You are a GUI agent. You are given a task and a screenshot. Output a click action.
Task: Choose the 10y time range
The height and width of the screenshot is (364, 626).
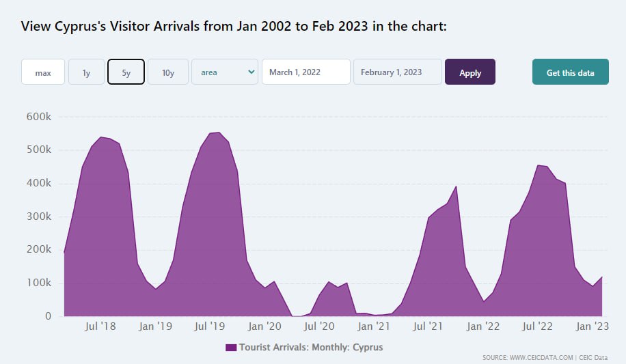tap(167, 72)
